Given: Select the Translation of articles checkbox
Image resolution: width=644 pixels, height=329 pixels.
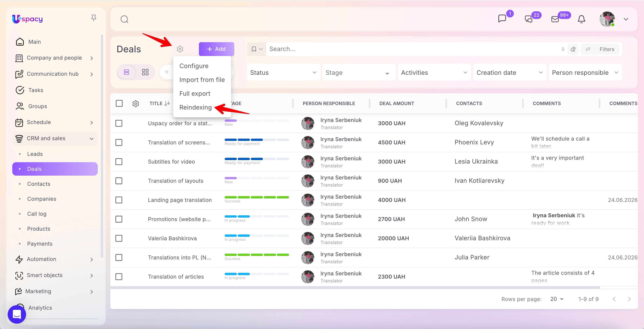Looking at the screenshot, I should click(x=119, y=276).
